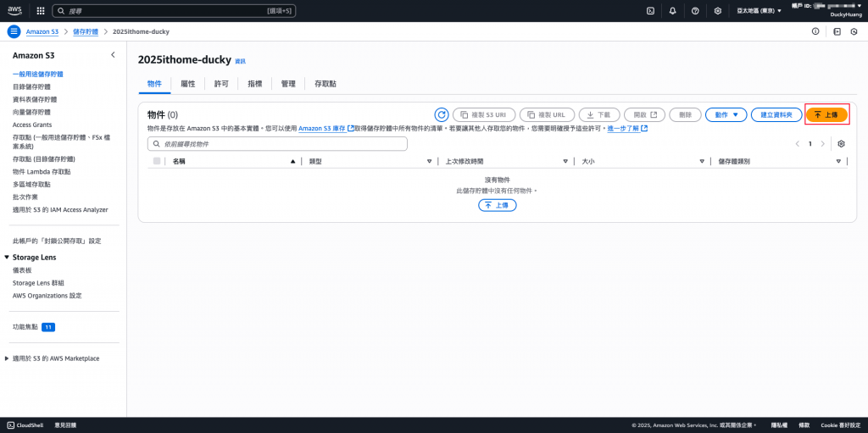
Task: Click 複製 S3 URI button
Action: tap(484, 114)
